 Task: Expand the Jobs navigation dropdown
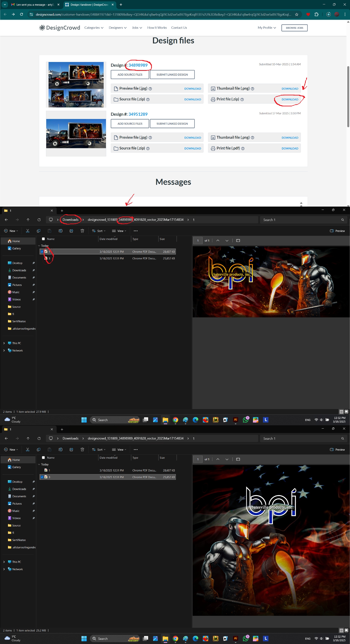click(137, 28)
